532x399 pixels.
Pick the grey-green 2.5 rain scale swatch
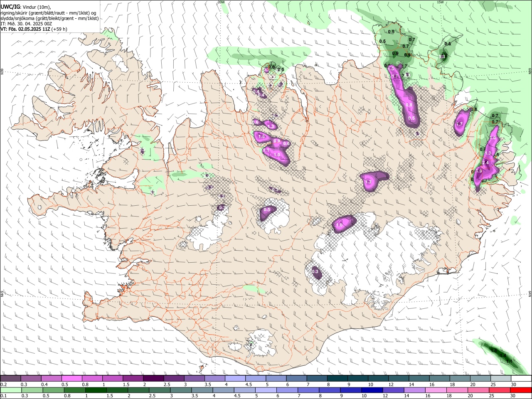(x=160, y=390)
